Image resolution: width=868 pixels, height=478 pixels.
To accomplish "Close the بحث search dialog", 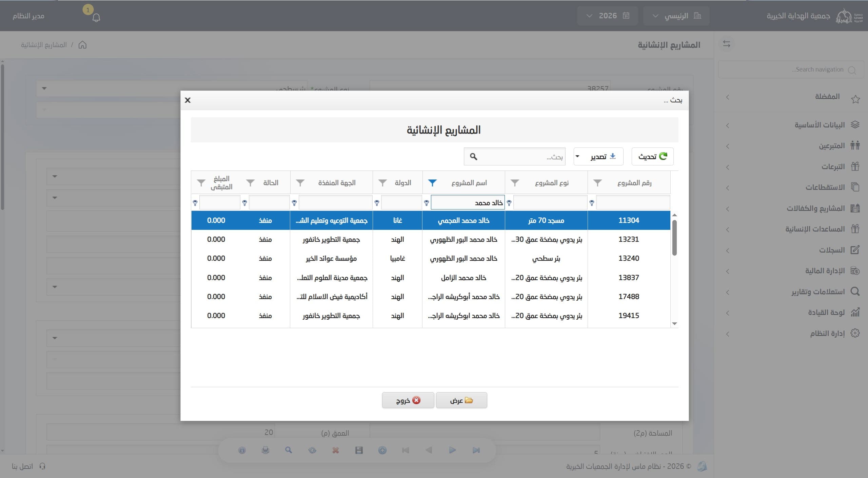I will [188, 100].
